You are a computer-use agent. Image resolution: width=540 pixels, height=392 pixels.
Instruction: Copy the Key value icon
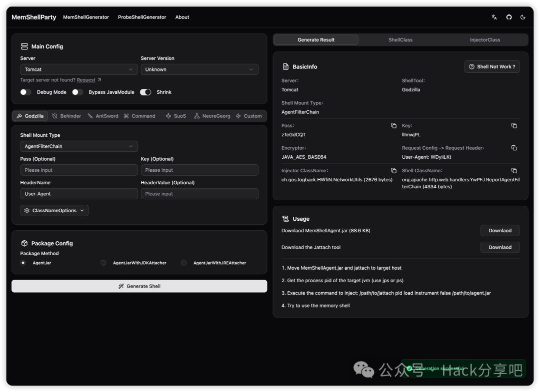(x=514, y=126)
